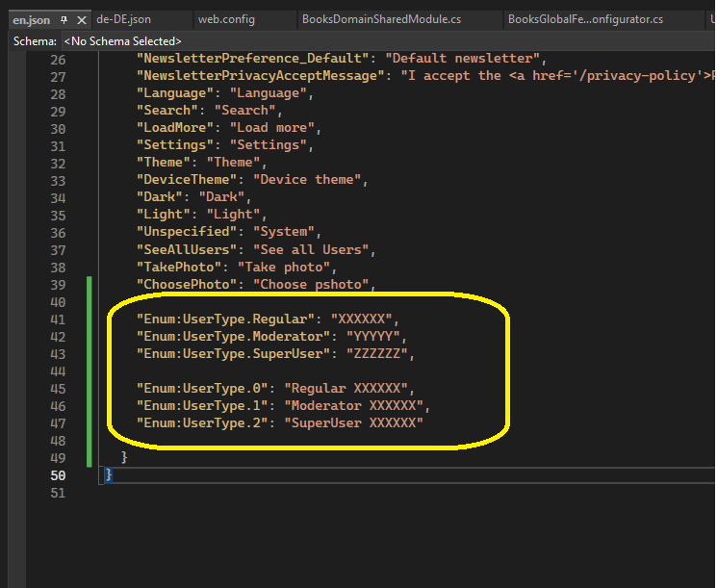Click the "SuperUser XXXXXX" value
717x588 pixels.
click(352, 423)
